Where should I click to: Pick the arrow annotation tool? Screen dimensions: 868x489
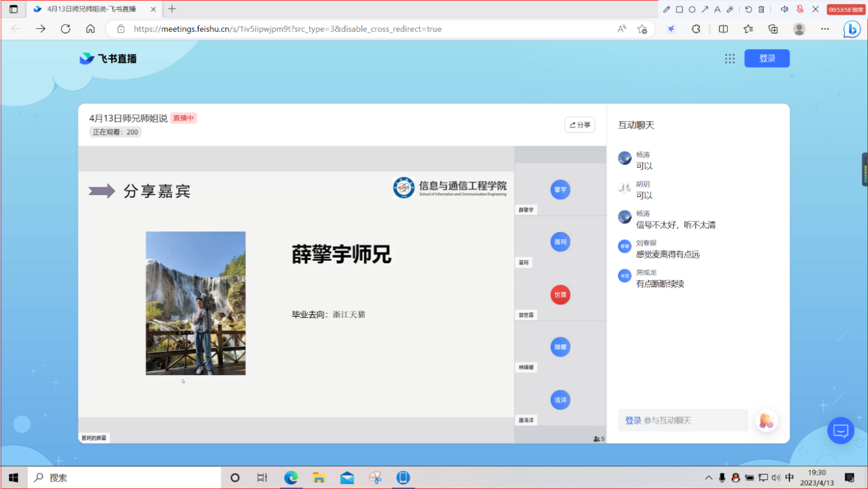pyautogui.click(x=705, y=9)
